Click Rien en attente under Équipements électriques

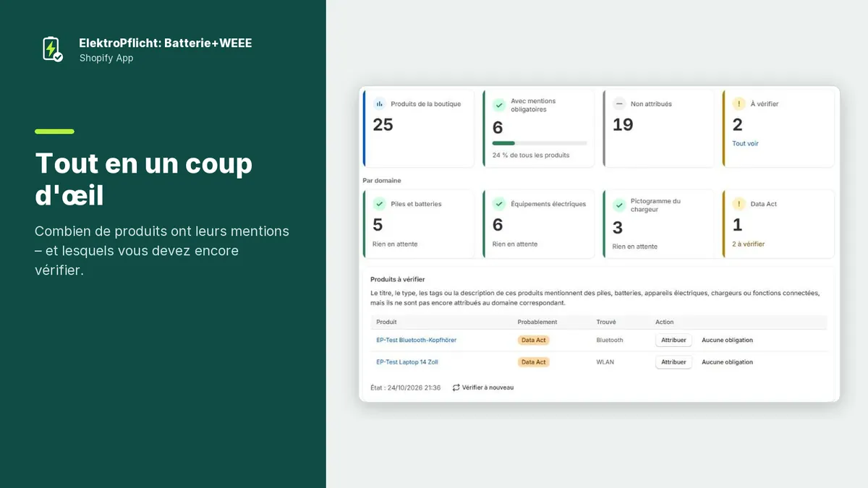[515, 244]
